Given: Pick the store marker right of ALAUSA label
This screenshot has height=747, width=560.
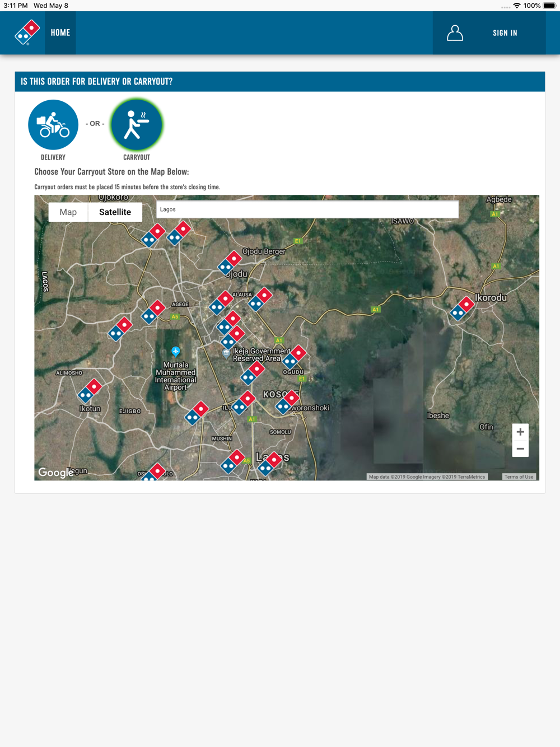Looking at the screenshot, I should [x=260, y=299].
